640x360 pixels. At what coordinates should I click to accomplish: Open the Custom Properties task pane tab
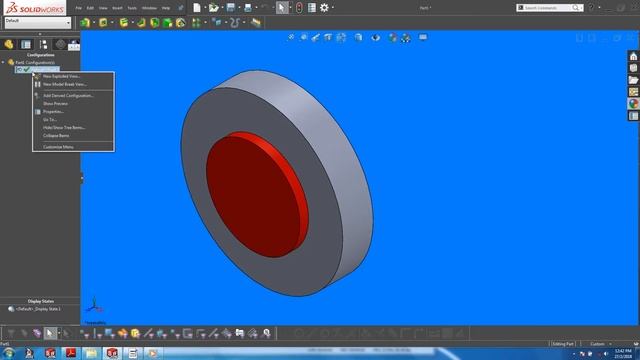[x=633, y=116]
